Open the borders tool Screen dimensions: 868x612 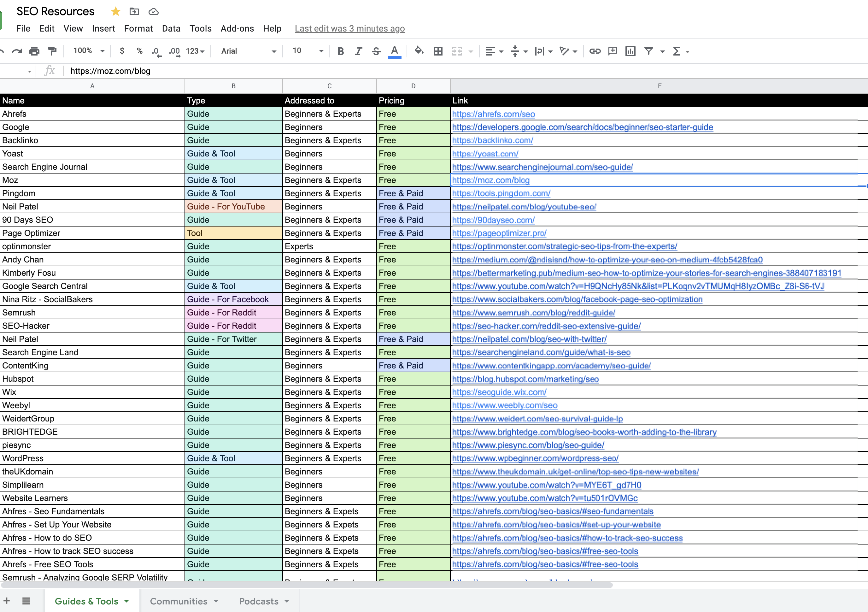click(438, 51)
